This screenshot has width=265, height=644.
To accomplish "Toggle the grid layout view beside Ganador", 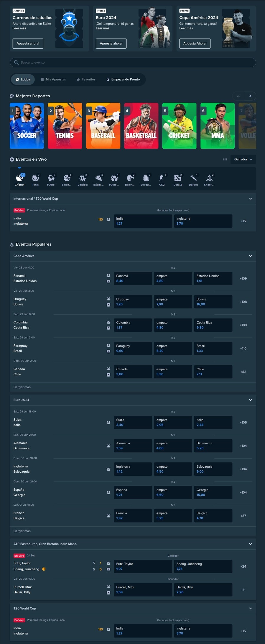I will [225, 160].
